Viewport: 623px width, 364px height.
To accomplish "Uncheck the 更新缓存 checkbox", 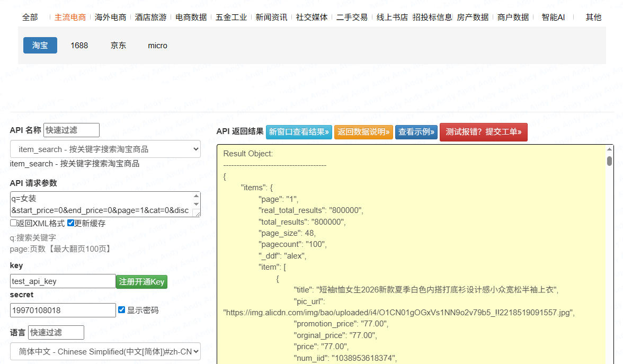I will [71, 223].
